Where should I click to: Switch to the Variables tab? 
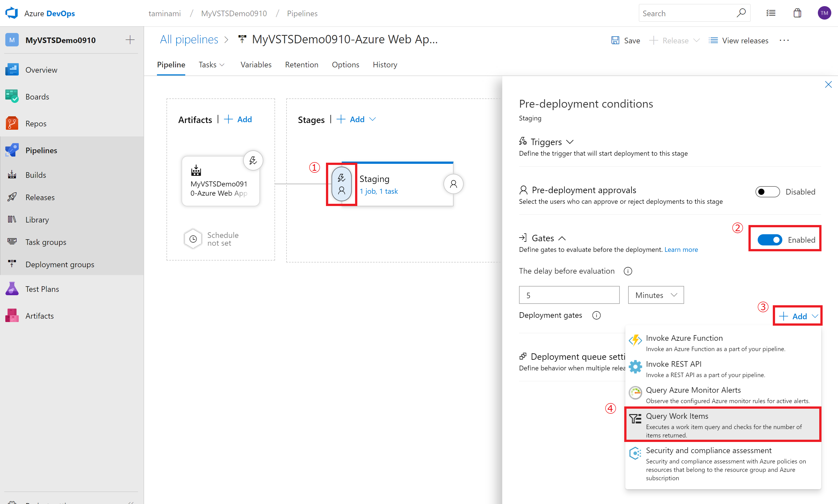point(256,65)
